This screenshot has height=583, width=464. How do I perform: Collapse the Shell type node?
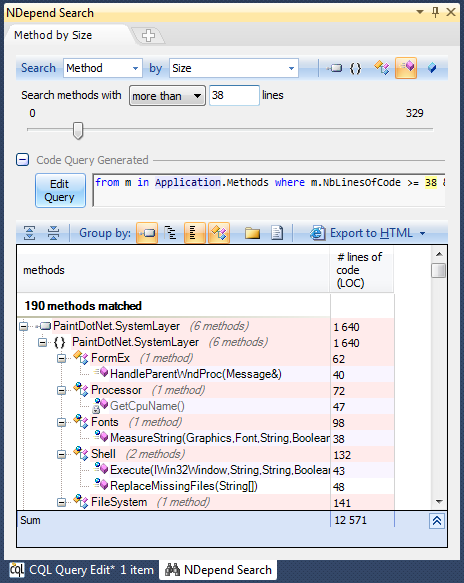[x=61, y=454]
